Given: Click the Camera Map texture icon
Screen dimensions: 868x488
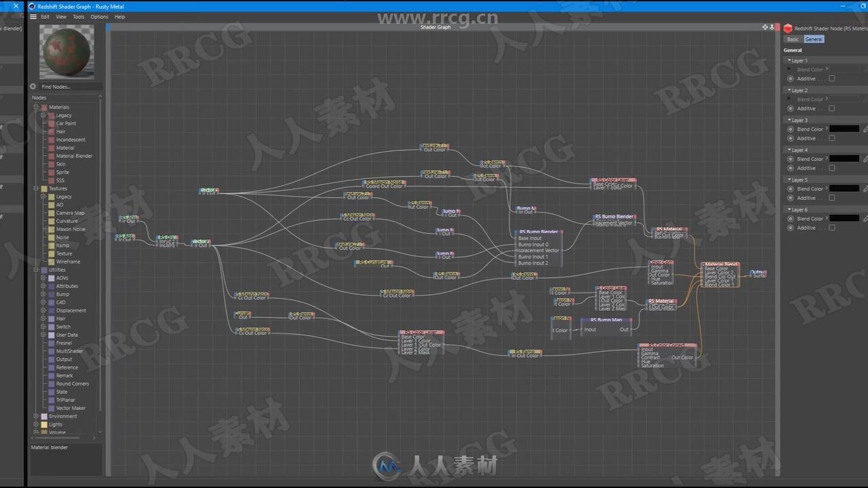Looking at the screenshot, I should click(51, 213).
